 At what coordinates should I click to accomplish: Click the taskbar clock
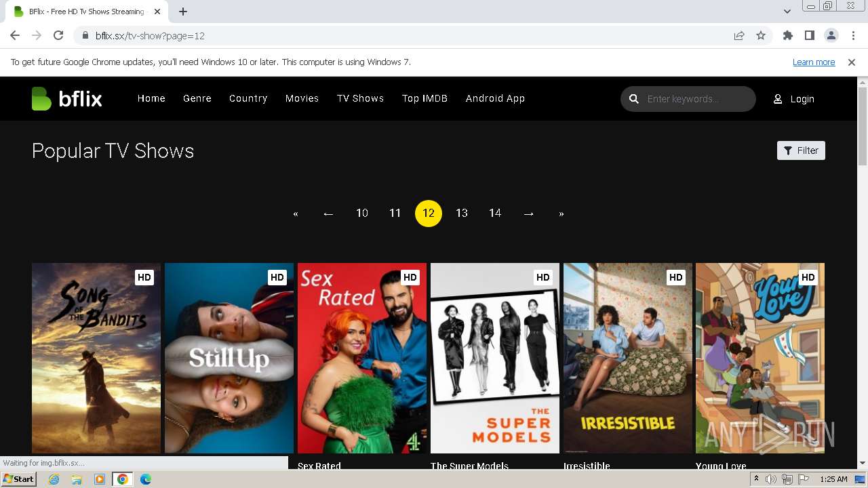(x=833, y=479)
